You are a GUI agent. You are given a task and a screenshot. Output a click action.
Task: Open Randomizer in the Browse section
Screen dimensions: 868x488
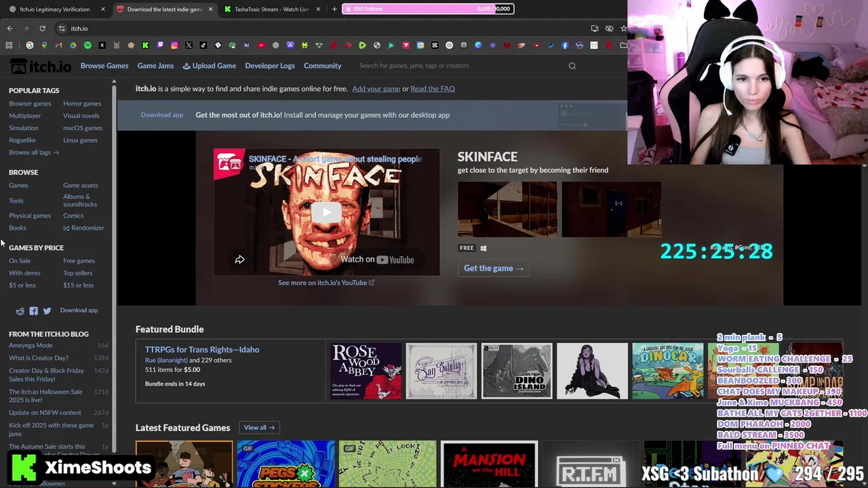point(83,228)
